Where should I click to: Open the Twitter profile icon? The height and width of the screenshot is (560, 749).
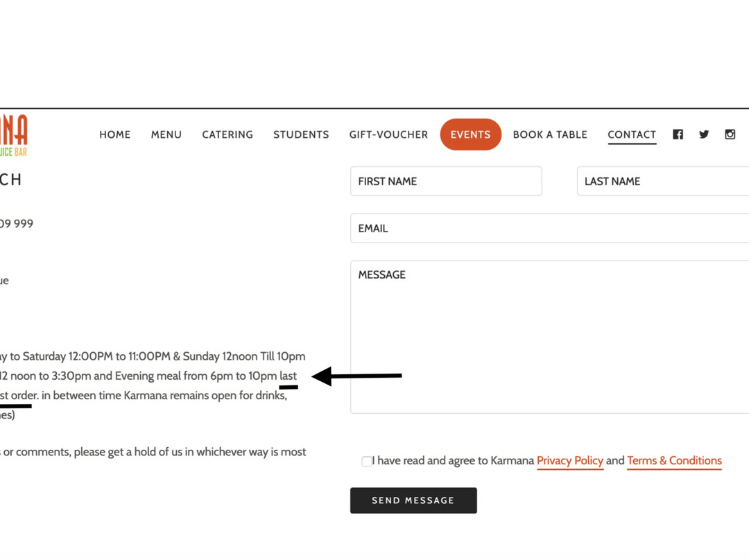704,134
